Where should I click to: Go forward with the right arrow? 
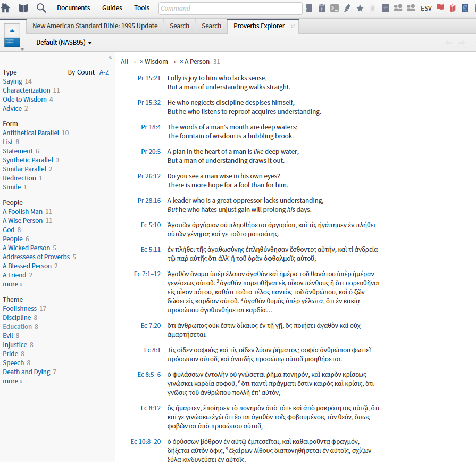[462, 43]
